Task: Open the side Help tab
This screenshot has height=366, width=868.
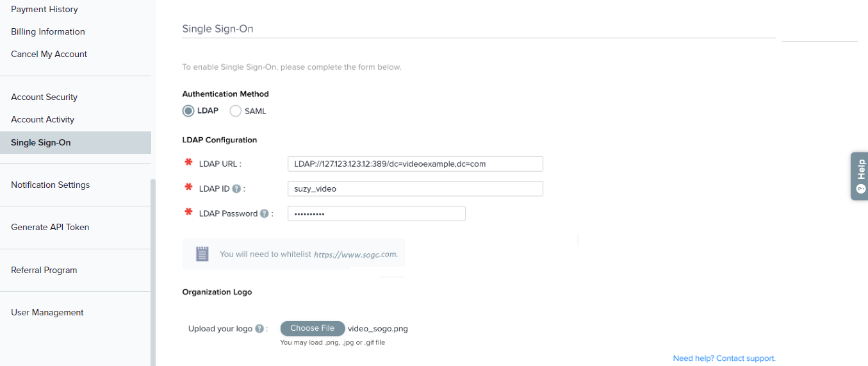Action: pyautogui.click(x=860, y=177)
